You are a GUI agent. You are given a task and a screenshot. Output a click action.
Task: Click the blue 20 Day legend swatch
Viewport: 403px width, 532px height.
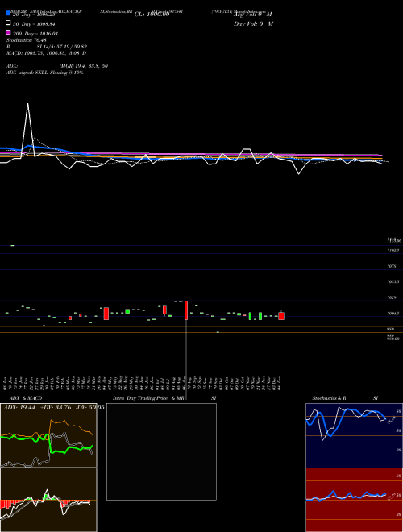coord(9,14)
